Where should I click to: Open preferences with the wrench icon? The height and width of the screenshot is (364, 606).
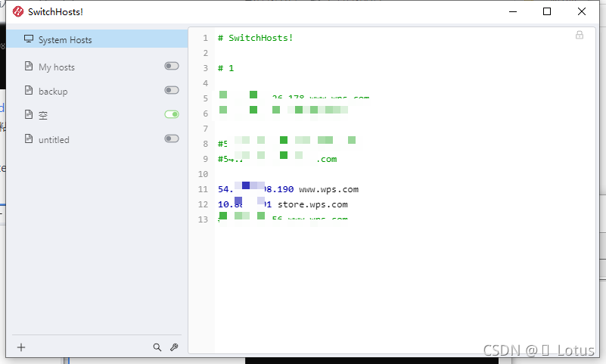pyautogui.click(x=174, y=347)
